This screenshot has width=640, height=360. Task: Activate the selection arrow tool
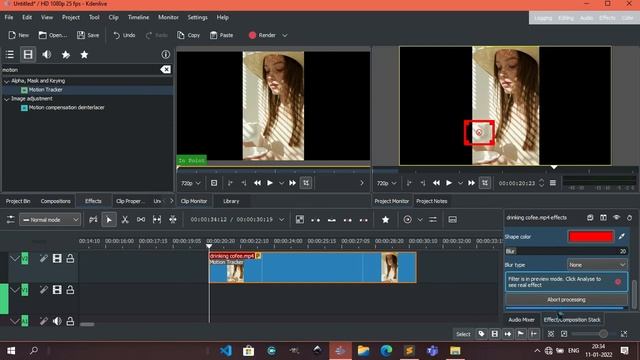(109, 220)
